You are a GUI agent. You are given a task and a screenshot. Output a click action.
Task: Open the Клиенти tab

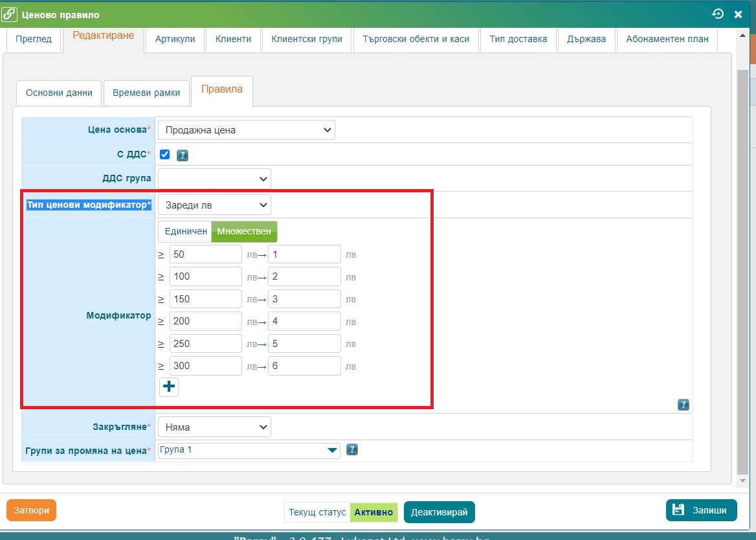234,39
